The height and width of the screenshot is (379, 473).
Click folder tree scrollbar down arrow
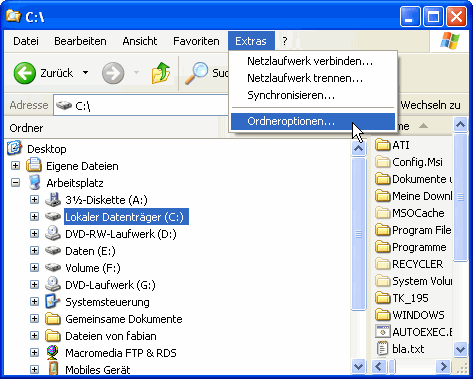358,366
